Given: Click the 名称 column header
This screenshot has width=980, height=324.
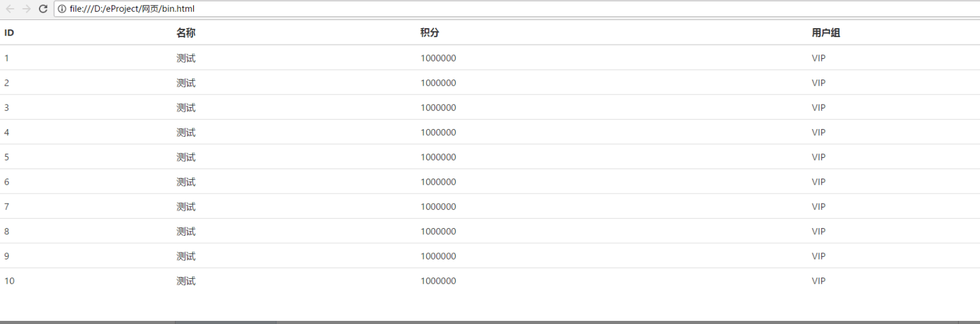Looking at the screenshot, I should [186, 33].
